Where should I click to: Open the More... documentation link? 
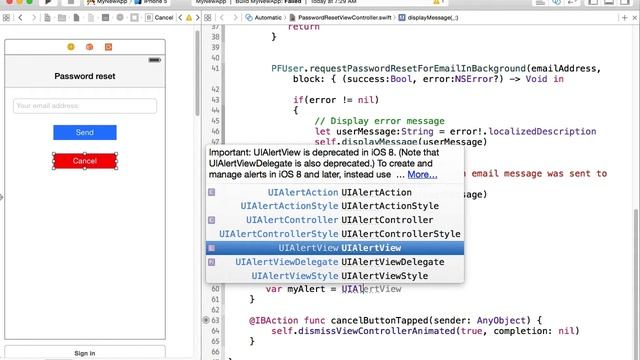click(422, 175)
